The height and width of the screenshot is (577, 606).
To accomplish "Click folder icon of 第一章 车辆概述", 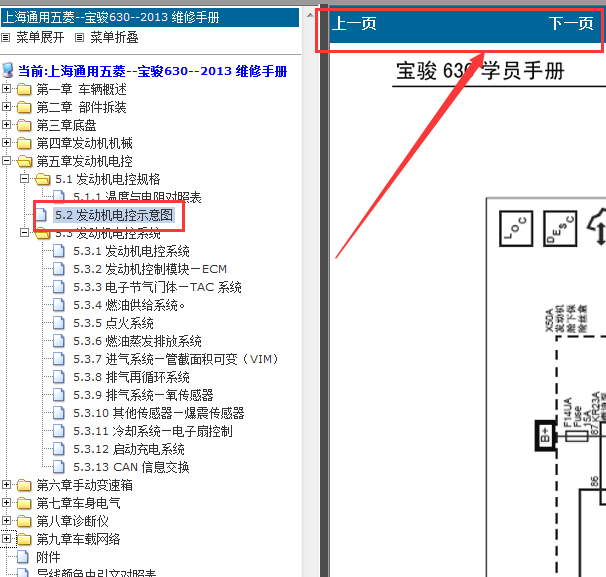I will click(24, 89).
